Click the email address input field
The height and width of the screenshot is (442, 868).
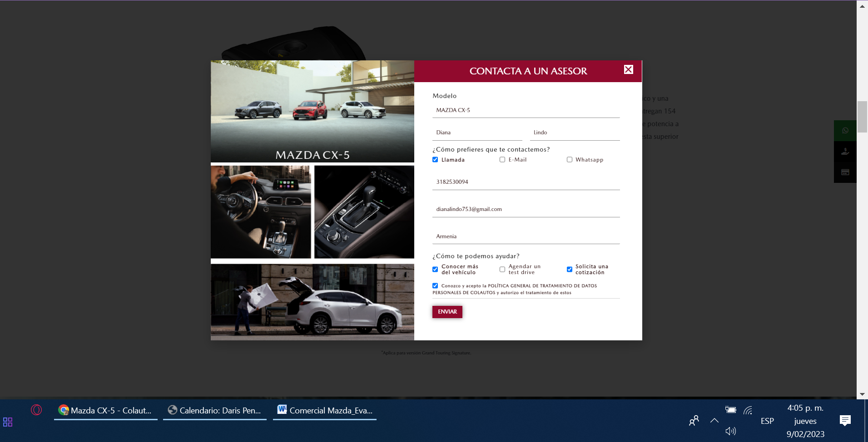point(526,209)
